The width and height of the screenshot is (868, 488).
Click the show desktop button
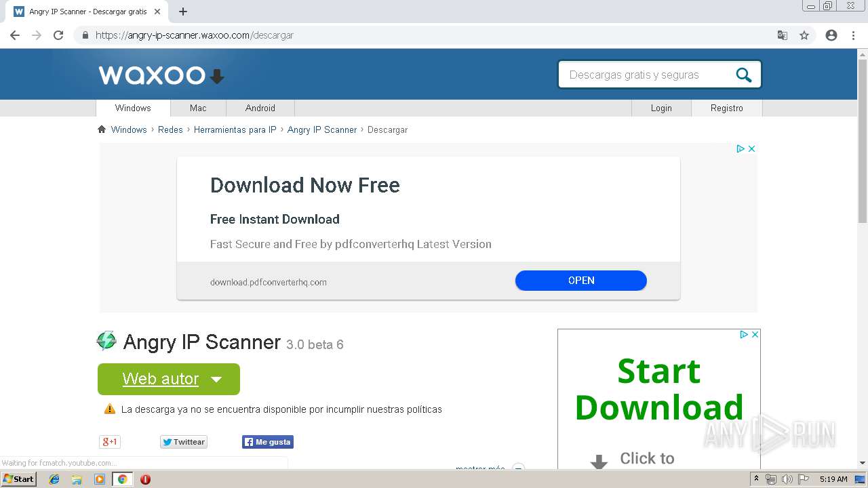(860, 479)
